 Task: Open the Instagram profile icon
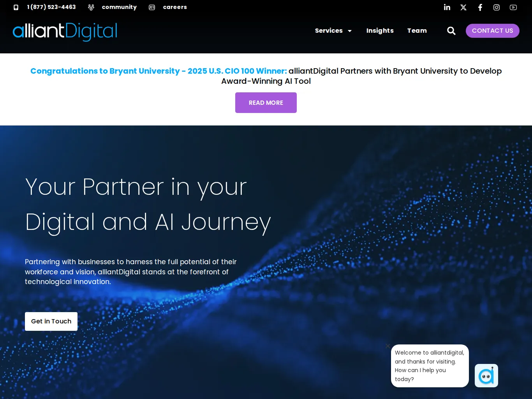coord(496,7)
